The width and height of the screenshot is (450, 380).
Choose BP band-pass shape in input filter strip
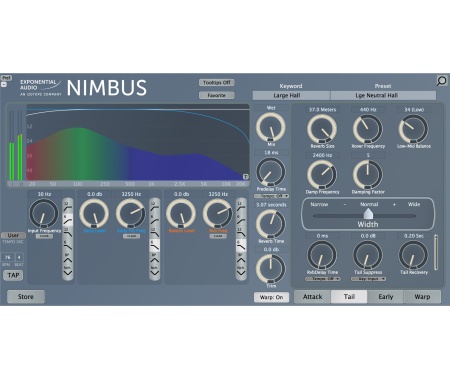tap(68, 258)
